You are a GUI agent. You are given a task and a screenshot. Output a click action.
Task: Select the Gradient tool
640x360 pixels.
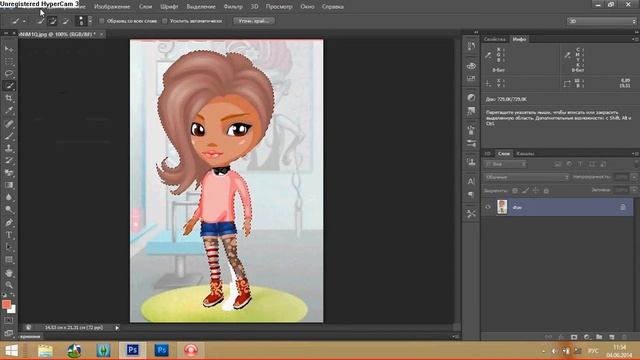click(9, 185)
